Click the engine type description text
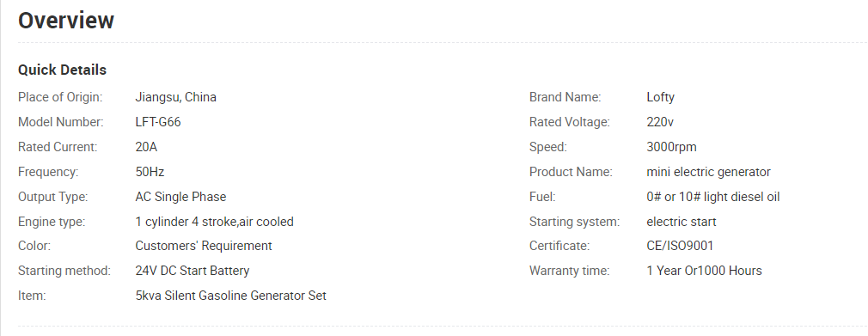 [x=214, y=222]
